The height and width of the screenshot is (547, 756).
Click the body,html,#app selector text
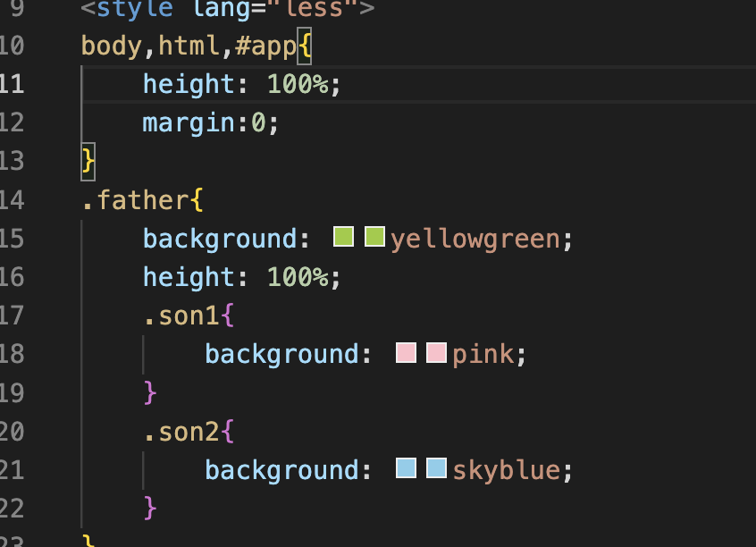[x=189, y=46]
